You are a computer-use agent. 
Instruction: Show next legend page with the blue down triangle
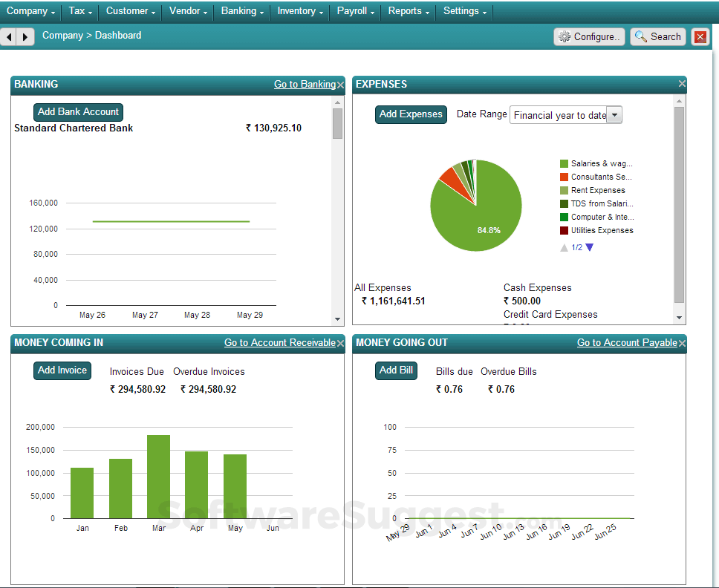(589, 247)
